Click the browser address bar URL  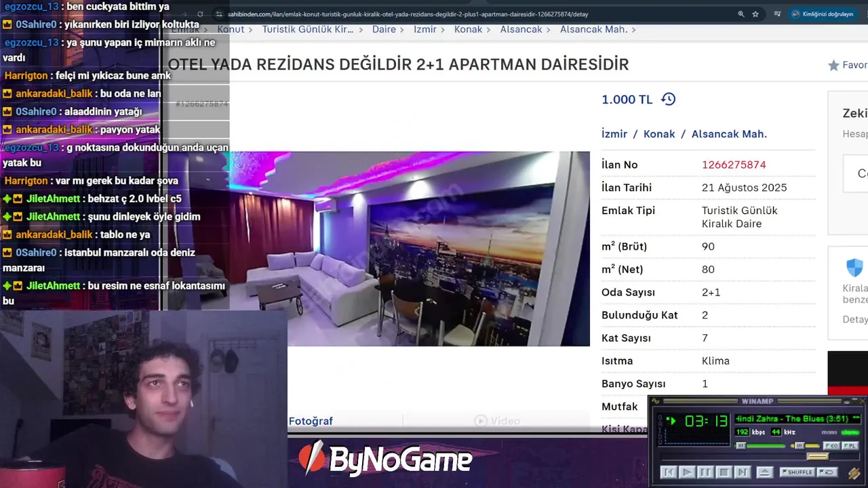(x=408, y=14)
